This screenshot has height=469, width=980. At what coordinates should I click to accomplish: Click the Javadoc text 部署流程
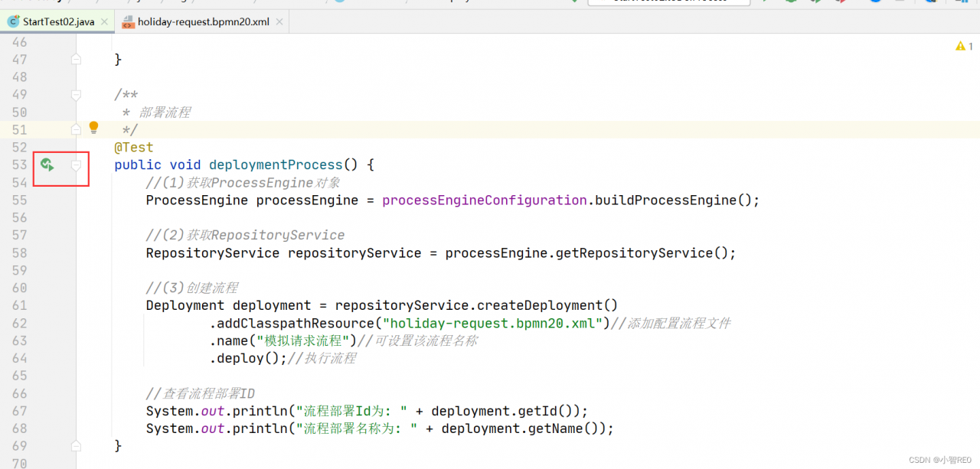tap(165, 112)
